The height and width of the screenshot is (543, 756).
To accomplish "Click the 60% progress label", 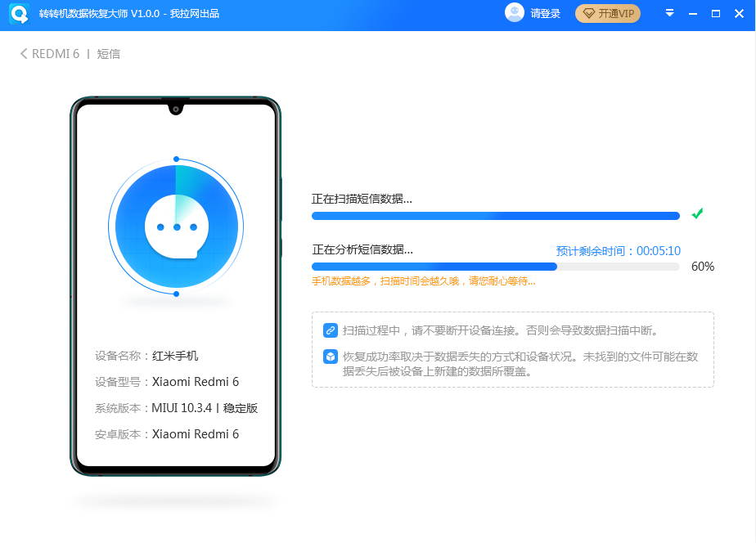I will click(702, 267).
